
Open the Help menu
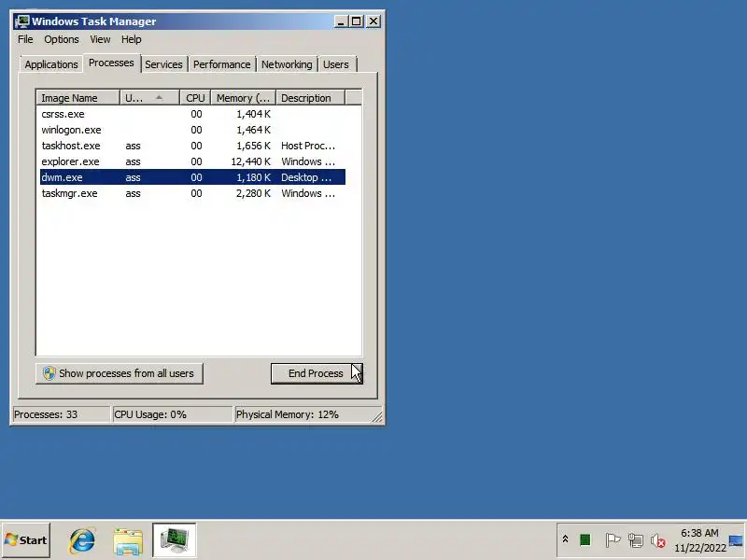coord(131,39)
